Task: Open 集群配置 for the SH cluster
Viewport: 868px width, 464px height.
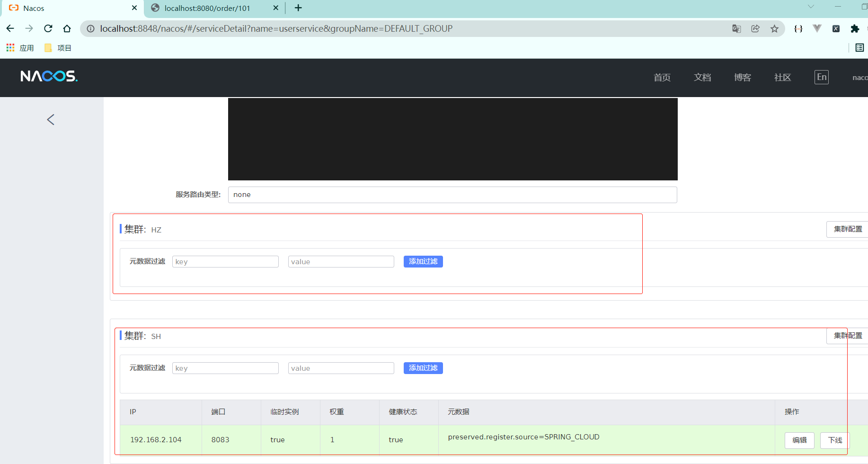Action: (x=847, y=336)
